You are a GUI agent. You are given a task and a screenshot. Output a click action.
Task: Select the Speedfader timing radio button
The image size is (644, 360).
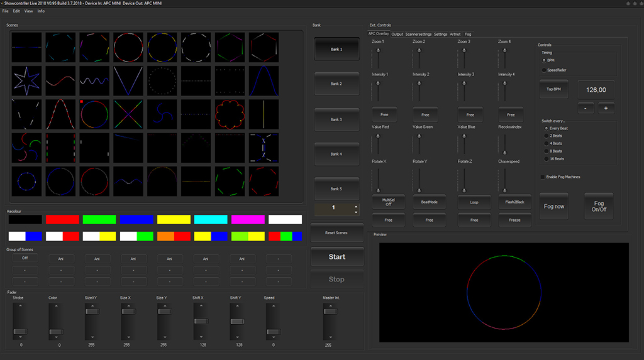click(x=545, y=70)
